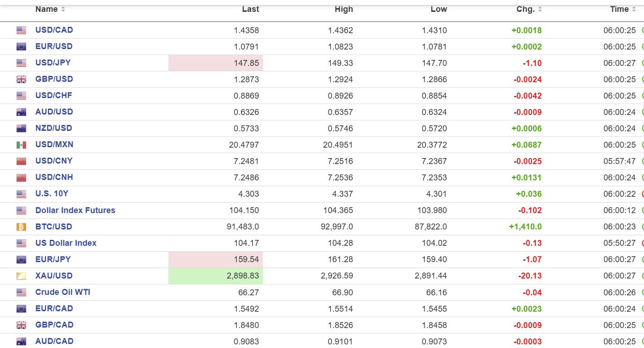The height and width of the screenshot is (348, 644).
Task: Click the gold bar icon beside XAU/USD
Action: [x=21, y=276]
